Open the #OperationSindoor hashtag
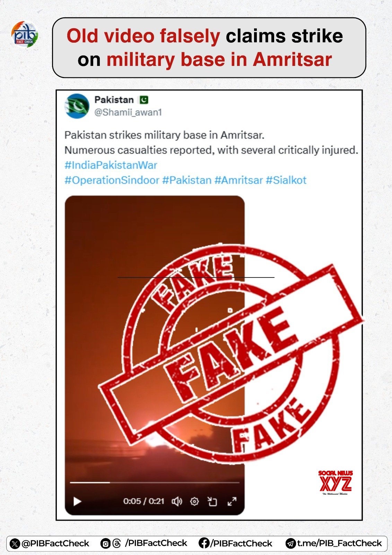 pos(112,180)
